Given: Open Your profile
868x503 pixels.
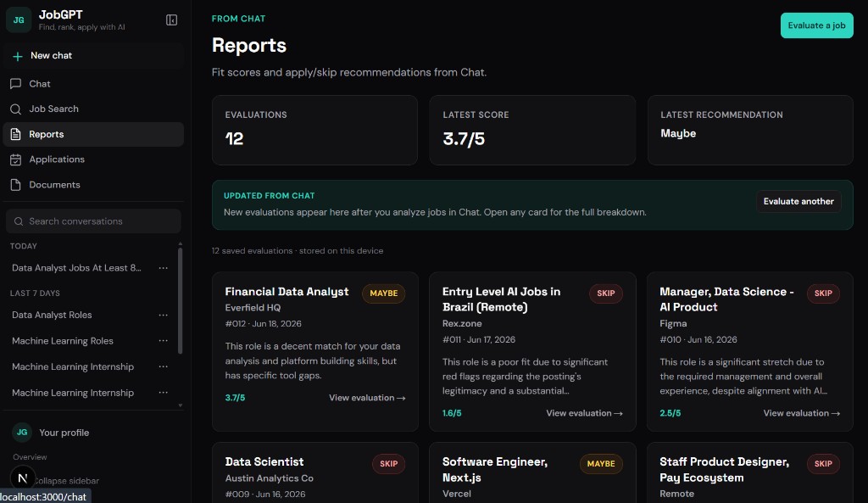Looking at the screenshot, I should pyautogui.click(x=64, y=433).
